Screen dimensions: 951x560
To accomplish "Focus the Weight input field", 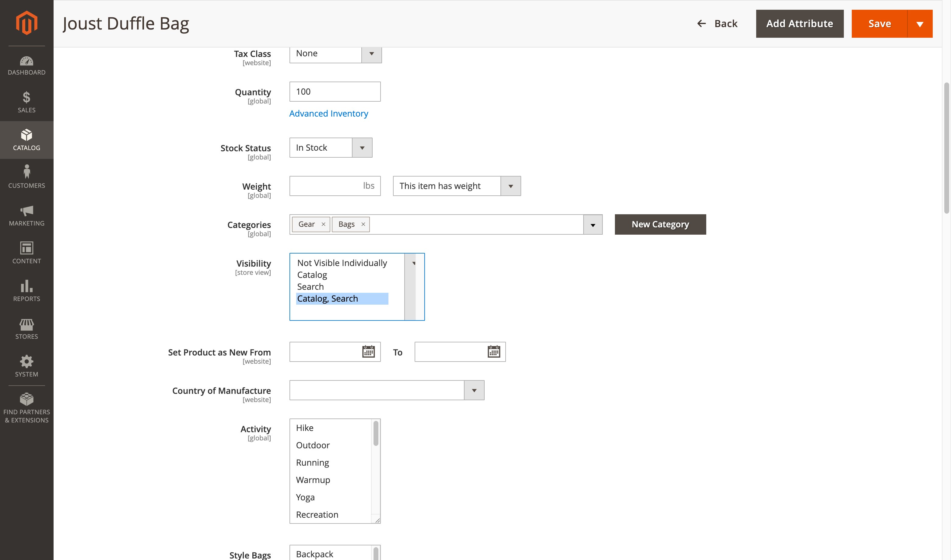I will click(335, 186).
